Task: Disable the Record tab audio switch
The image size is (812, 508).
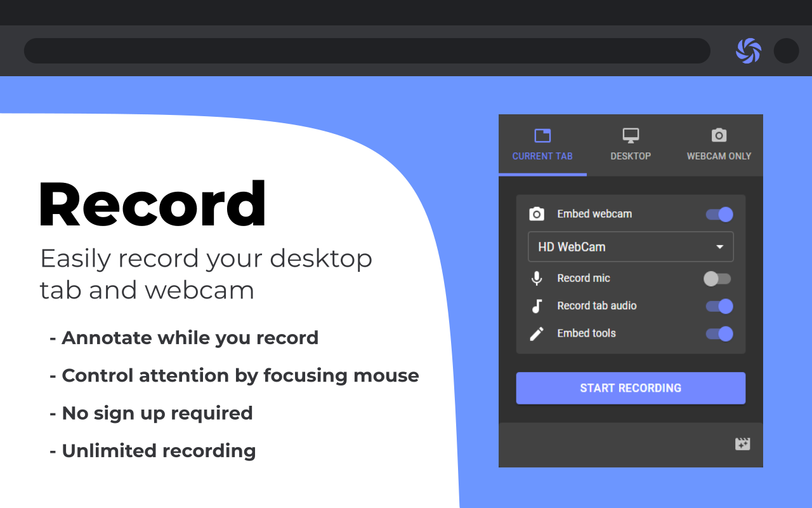Action: (719, 307)
